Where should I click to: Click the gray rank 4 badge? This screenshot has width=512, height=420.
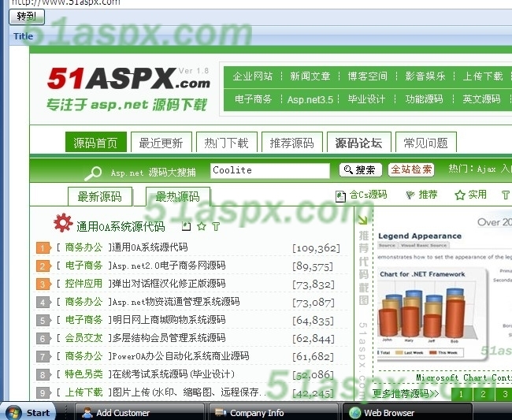click(x=43, y=303)
